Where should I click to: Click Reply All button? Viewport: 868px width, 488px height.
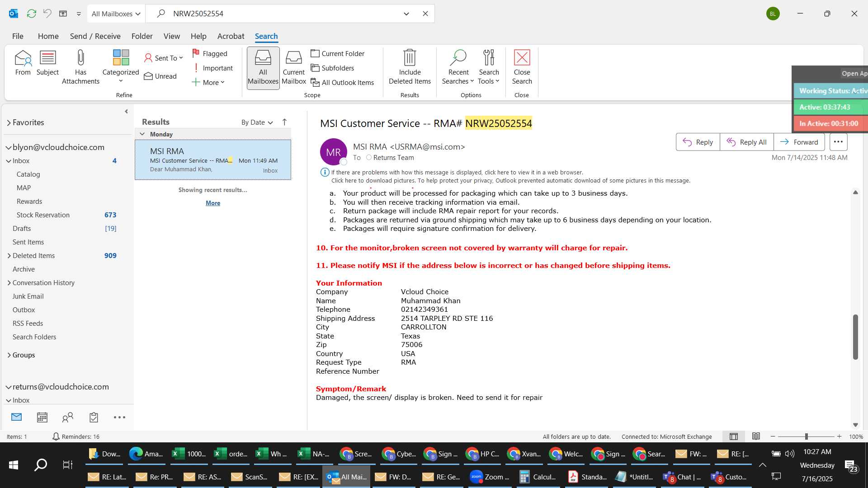(x=746, y=142)
